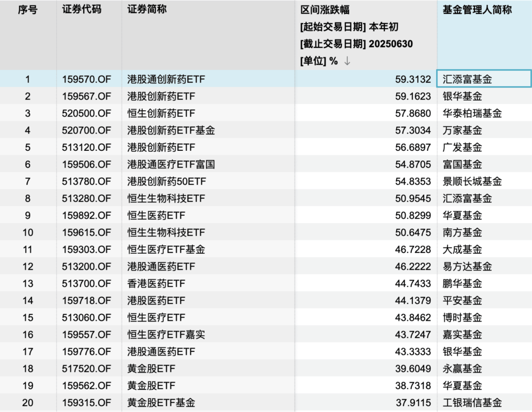The width and height of the screenshot is (532, 412).
Task: Click code cell 513200.OF
Action: click(x=87, y=267)
